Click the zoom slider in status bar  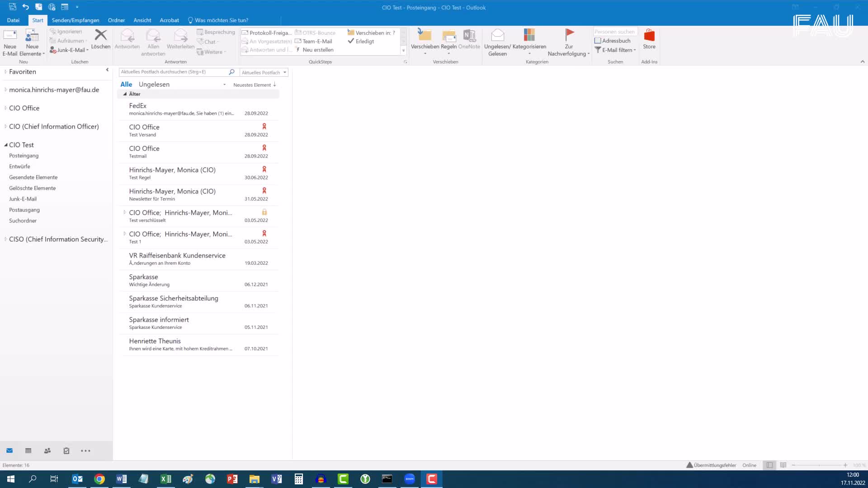pos(819,465)
